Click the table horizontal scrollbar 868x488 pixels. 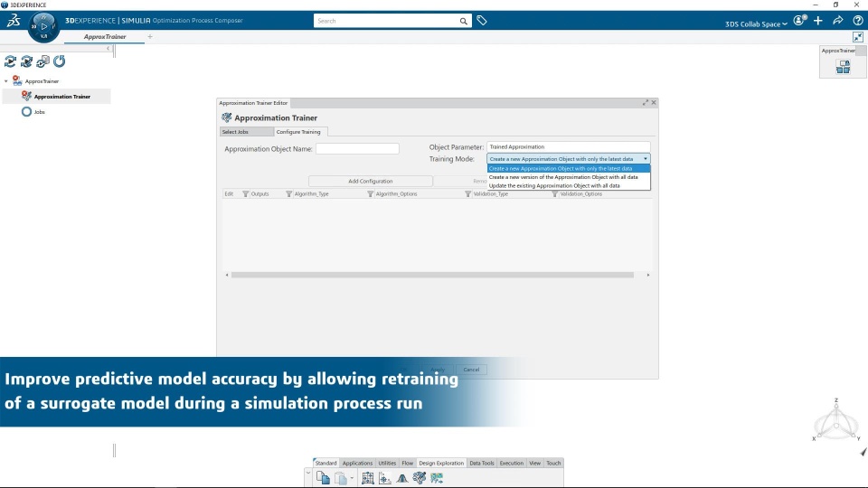tap(432, 275)
